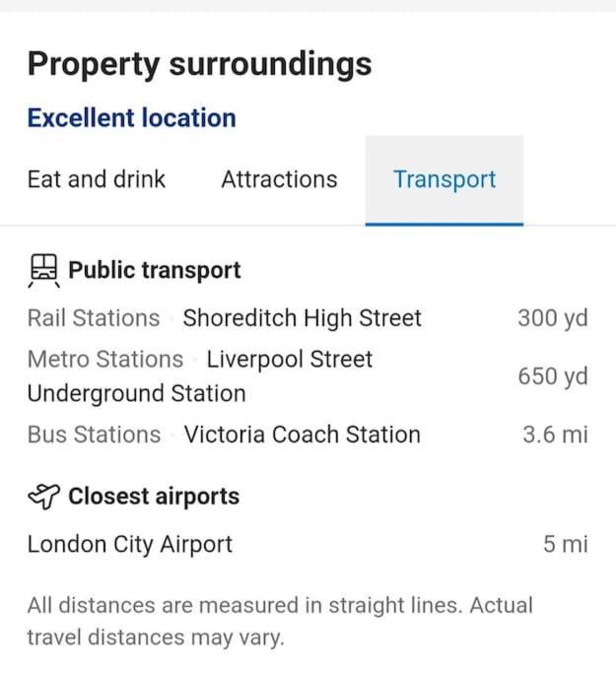The width and height of the screenshot is (616, 673).
Task: Click the Excellent location link
Action: (x=132, y=118)
